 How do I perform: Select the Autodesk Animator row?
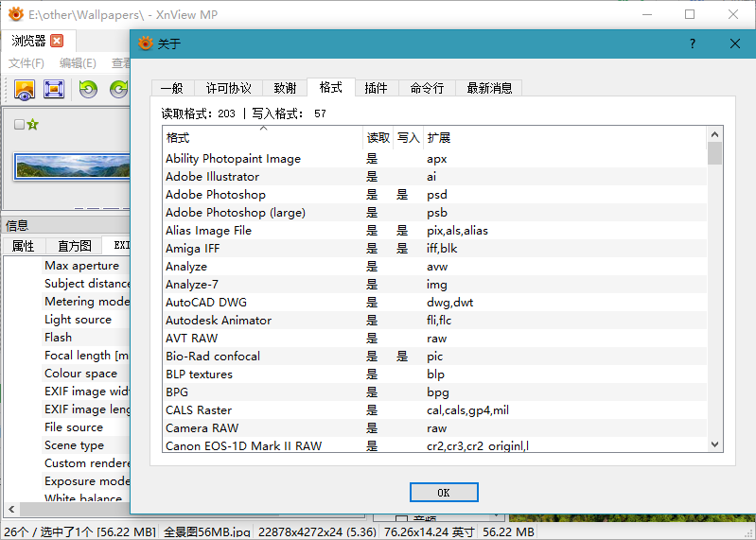[x=434, y=321]
